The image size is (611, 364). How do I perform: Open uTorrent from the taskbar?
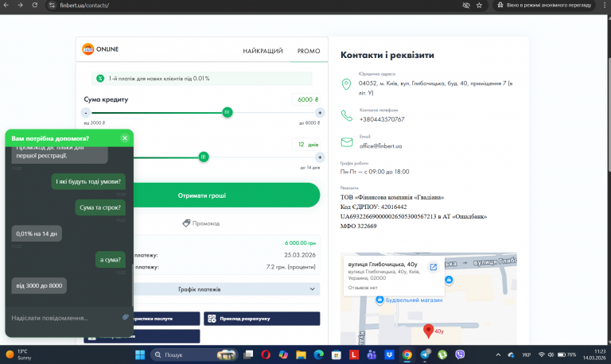442,354
